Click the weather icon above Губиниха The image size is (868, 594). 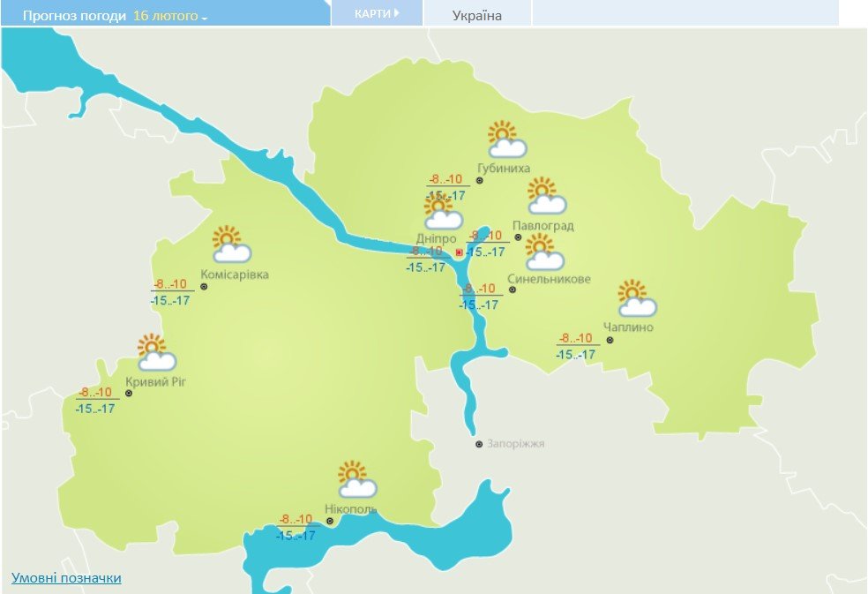coord(506,139)
